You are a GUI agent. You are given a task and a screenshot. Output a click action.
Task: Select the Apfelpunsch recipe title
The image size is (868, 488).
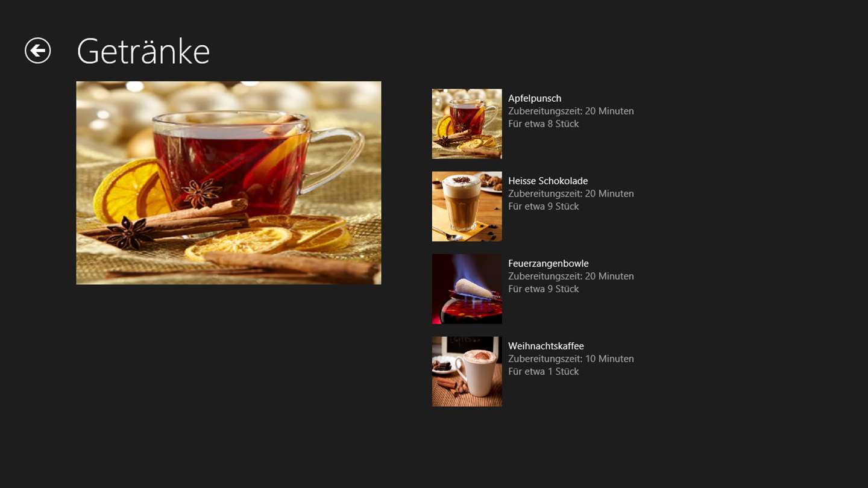535,98
